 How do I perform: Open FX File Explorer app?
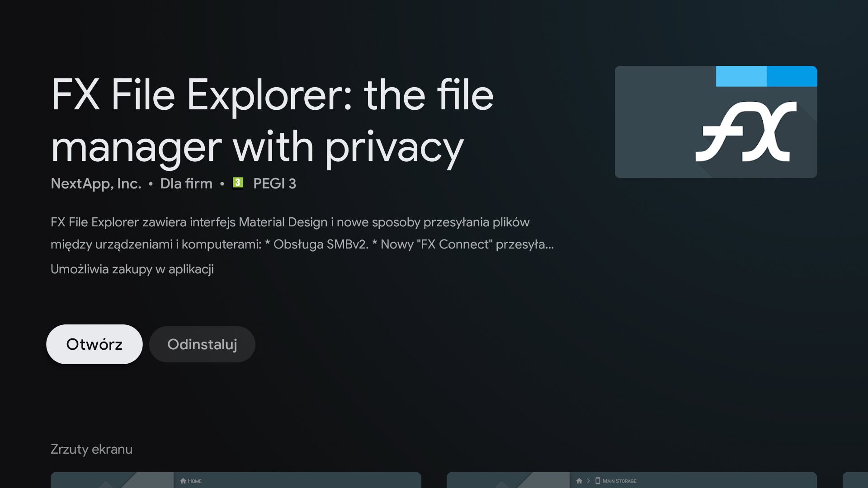[x=94, y=344]
